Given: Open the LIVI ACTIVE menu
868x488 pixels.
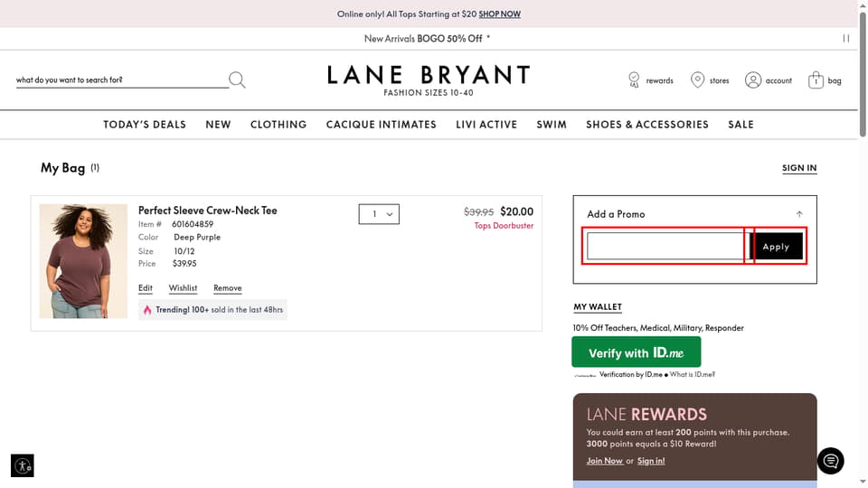Looking at the screenshot, I should click(486, 125).
